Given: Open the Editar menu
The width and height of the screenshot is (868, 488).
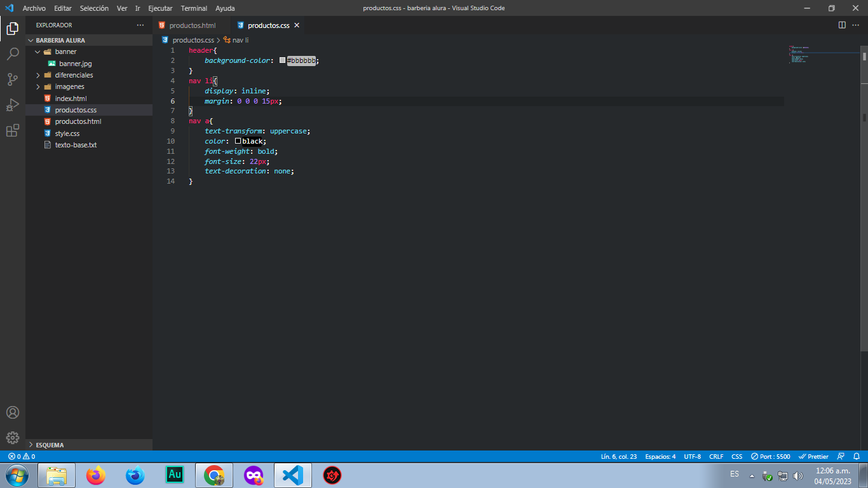Looking at the screenshot, I should coord(63,8).
